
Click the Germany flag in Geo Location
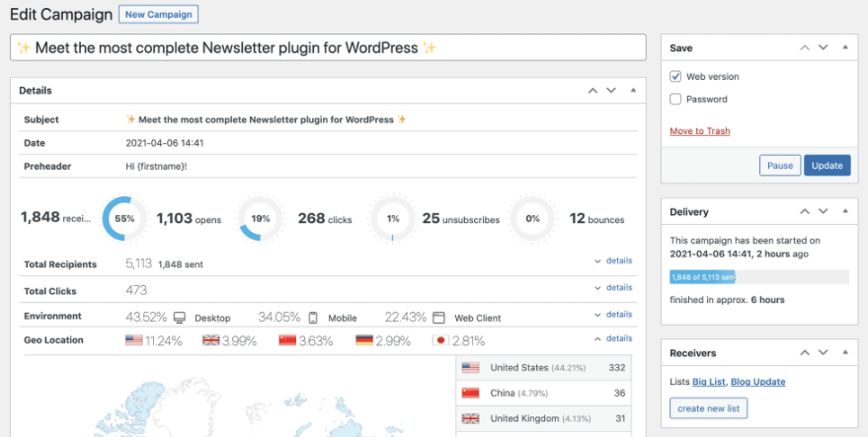pyautogui.click(x=364, y=340)
